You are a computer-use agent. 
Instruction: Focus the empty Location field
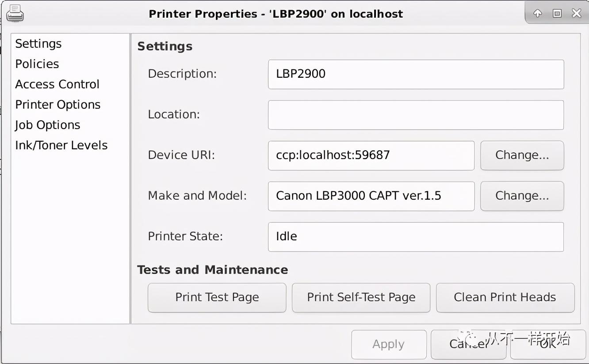[416, 115]
